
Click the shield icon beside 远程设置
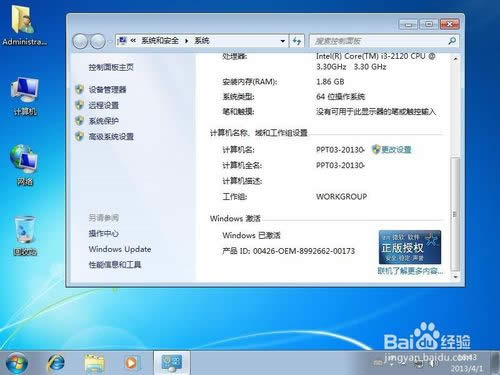pos(79,105)
